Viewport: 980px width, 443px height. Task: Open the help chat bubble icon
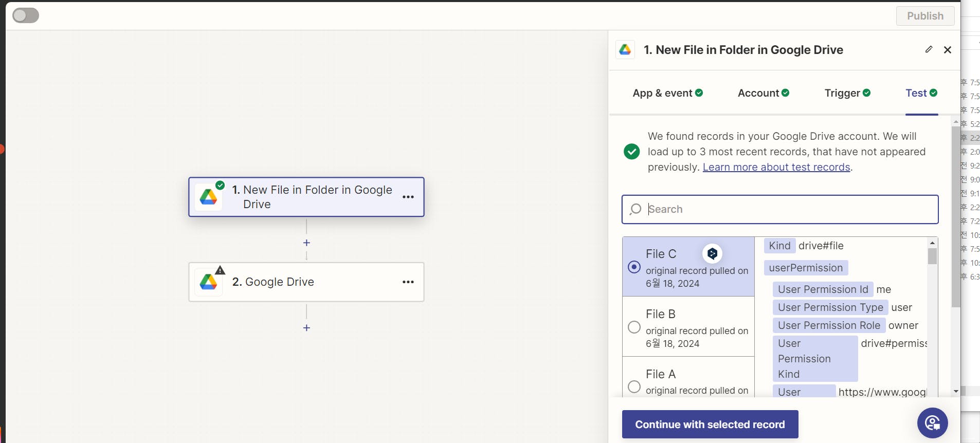932,423
